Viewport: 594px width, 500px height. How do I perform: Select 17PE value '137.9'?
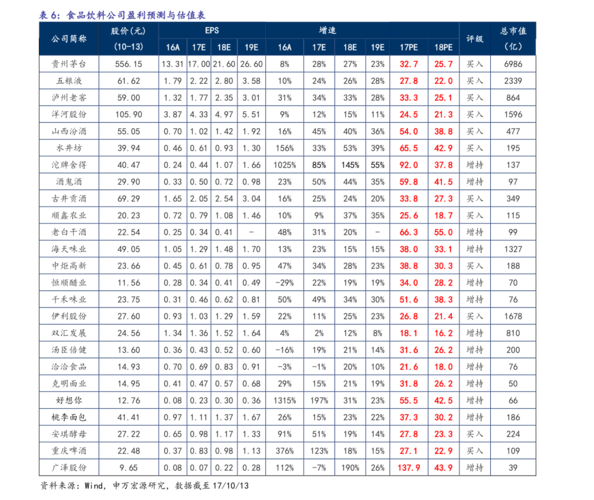(x=409, y=468)
